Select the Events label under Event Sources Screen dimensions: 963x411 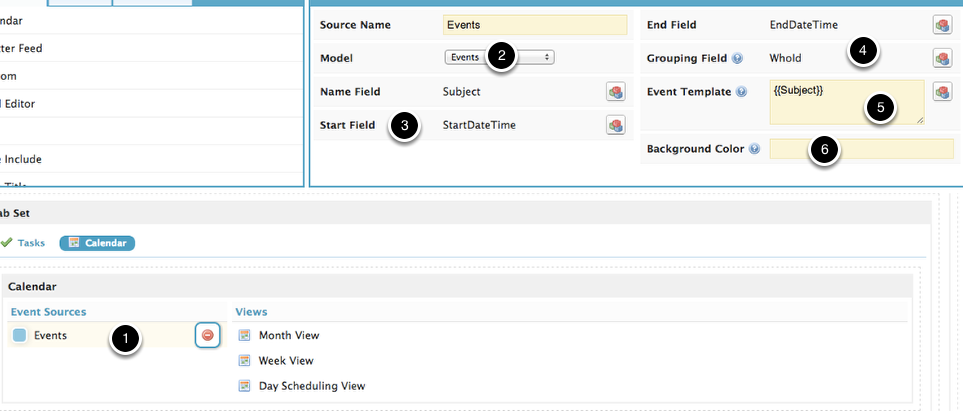click(50, 336)
